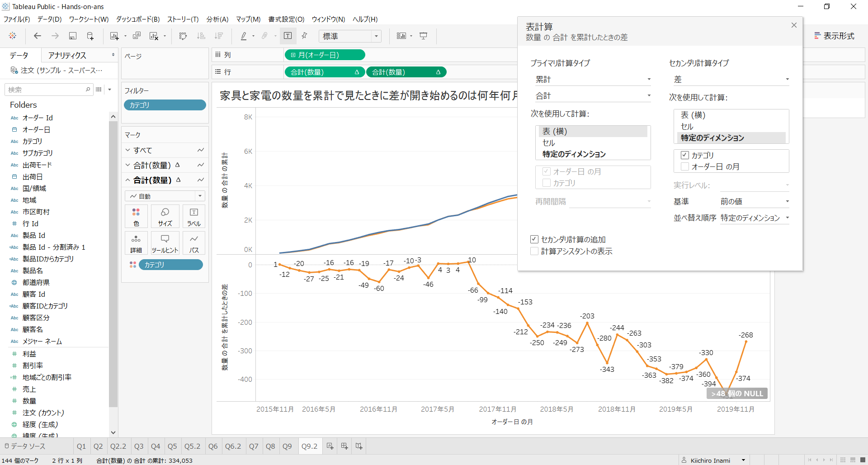This screenshot has width=868, height=465.
Task: Click the >48 個の NULL indicator
Action: 737,394
